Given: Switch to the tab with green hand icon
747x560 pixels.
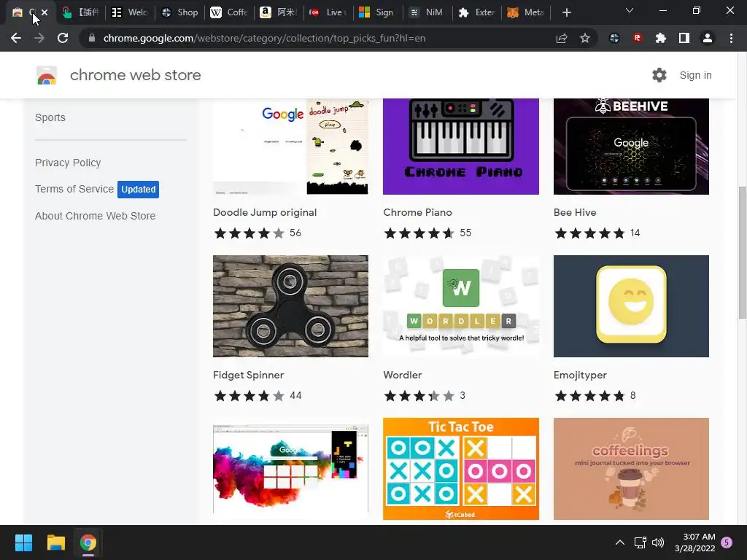Looking at the screenshot, I should 80,12.
